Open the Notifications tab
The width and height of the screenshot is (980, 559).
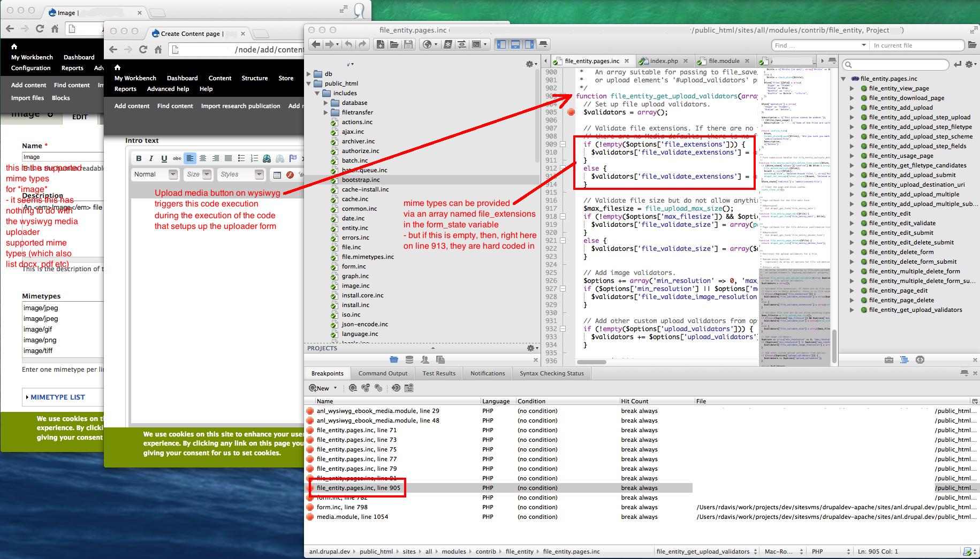click(488, 373)
